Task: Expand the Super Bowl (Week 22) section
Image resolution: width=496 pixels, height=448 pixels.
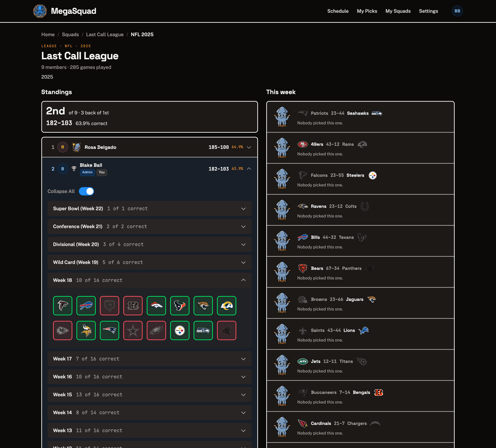Action: (150, 208)
